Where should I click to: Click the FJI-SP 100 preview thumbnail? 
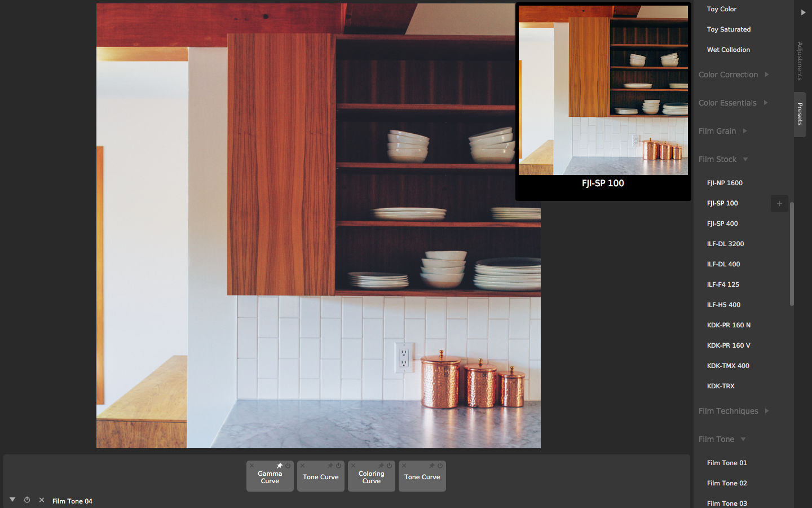coord(603,90)
